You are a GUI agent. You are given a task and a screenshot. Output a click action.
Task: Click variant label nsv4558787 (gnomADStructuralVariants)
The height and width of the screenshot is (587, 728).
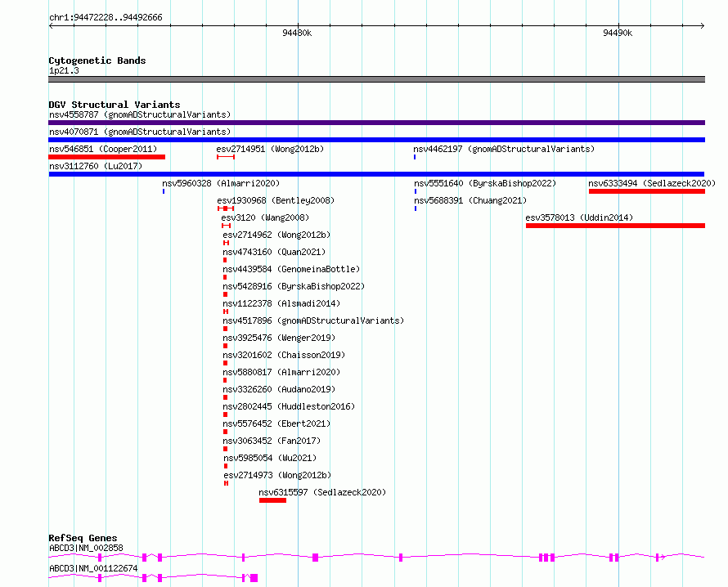pos(140,114)
